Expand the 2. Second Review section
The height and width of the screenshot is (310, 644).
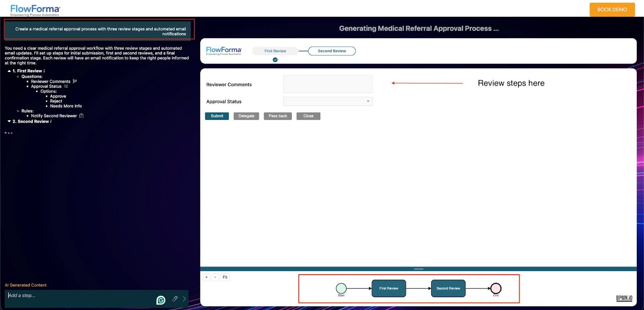[x=9, y=121]
